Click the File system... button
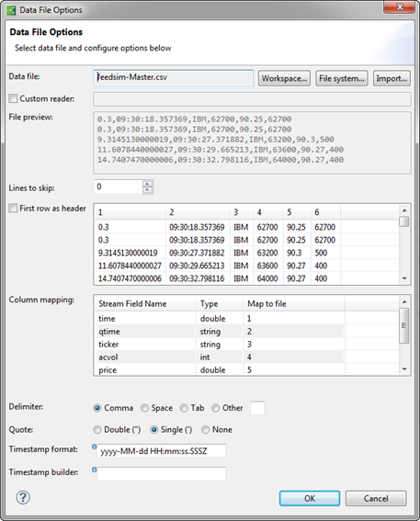420x521 pixels. click(342, 78)
